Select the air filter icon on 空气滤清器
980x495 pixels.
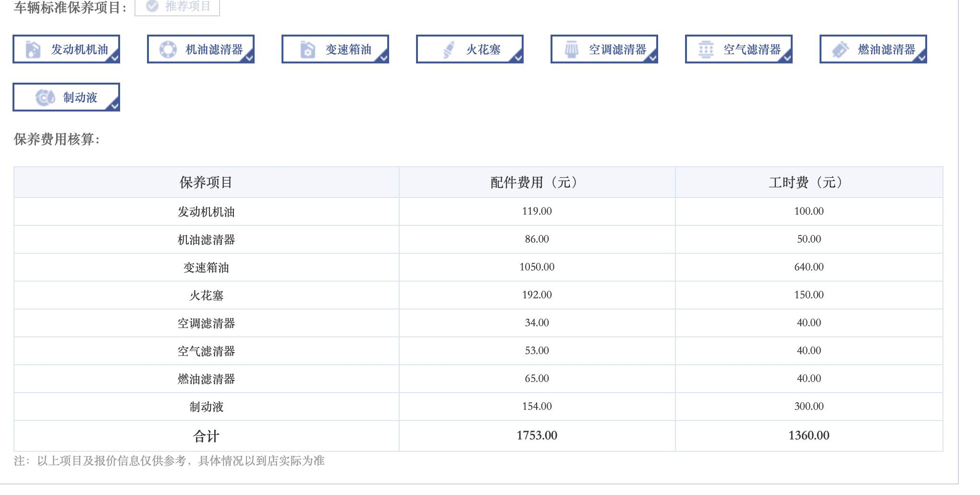705,49
